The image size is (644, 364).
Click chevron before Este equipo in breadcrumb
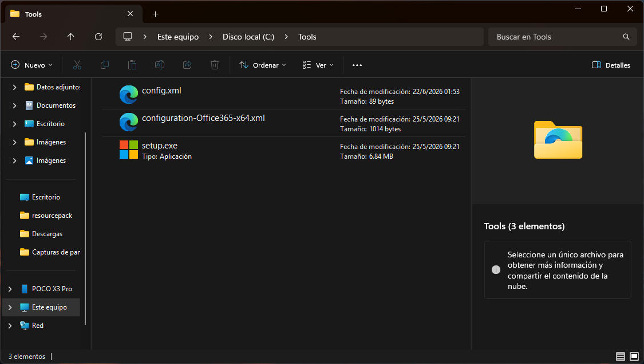pos(145,37)
